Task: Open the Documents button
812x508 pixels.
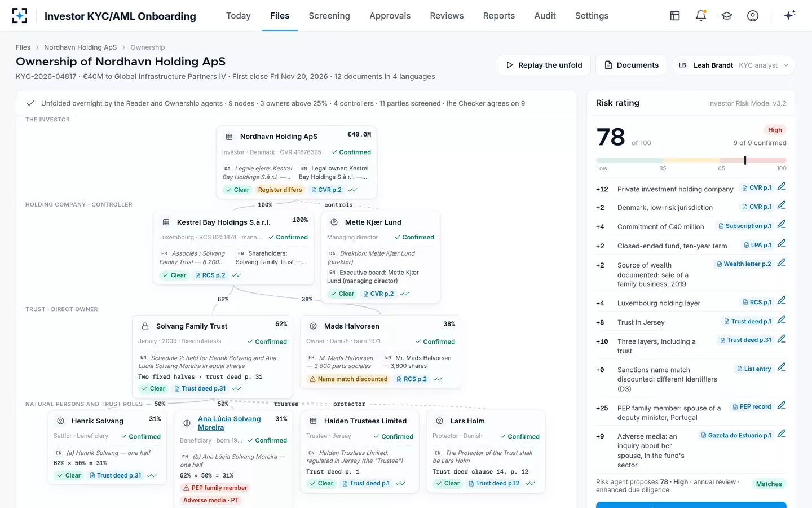Action: click(x=631, y=65)
